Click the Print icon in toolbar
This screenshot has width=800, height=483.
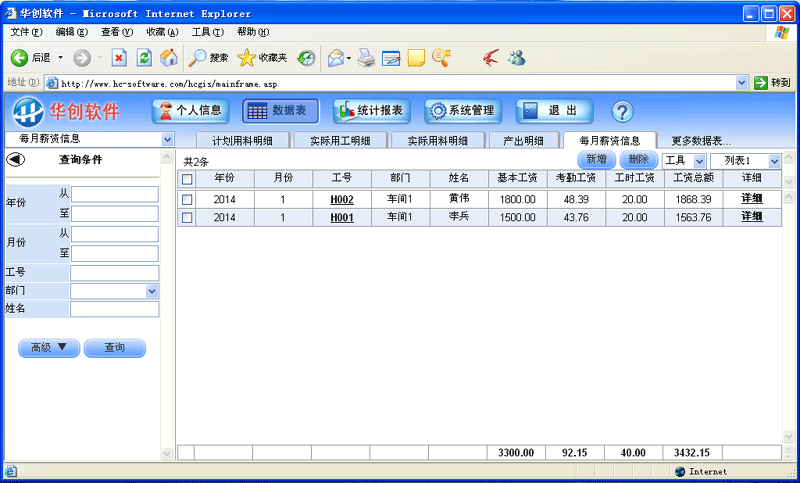coord(366,58)
